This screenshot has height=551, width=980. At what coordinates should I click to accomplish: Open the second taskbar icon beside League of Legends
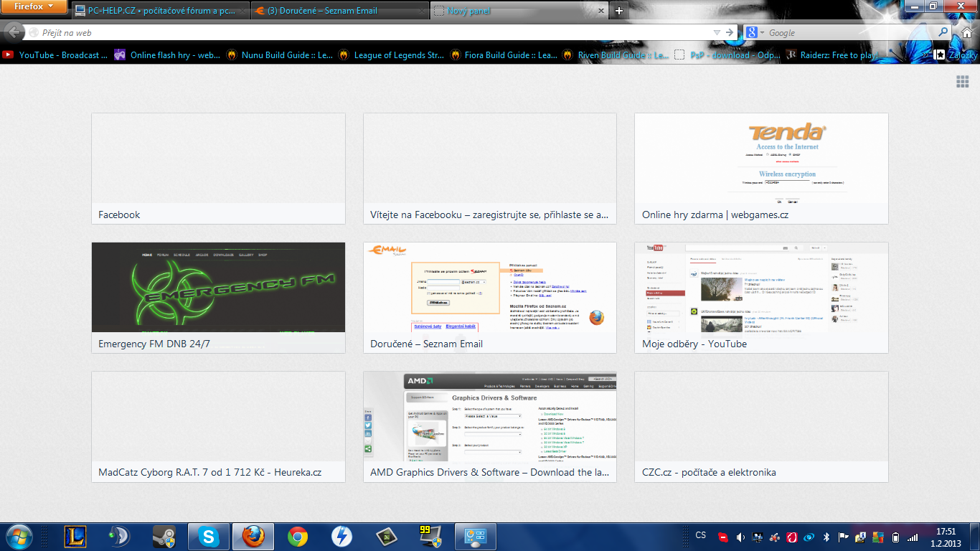pos(120,537)
